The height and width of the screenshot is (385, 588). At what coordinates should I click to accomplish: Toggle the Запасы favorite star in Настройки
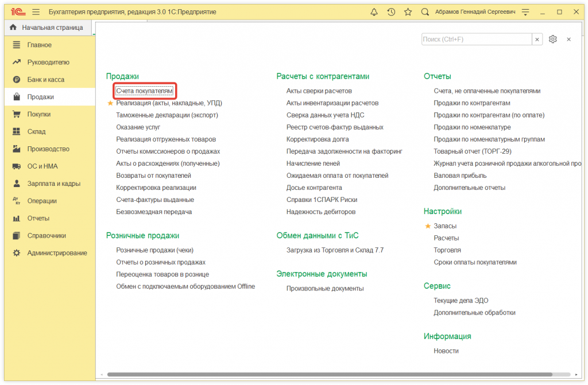[x=427, y=226]
